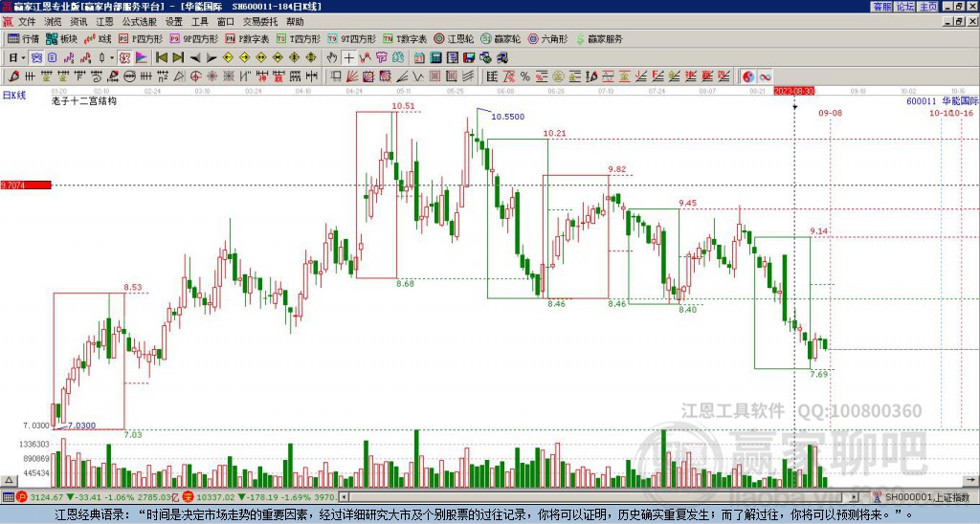Open 赢家服务 service page
The width and height of the screenshot is (980, 524).
click(599, 38)
